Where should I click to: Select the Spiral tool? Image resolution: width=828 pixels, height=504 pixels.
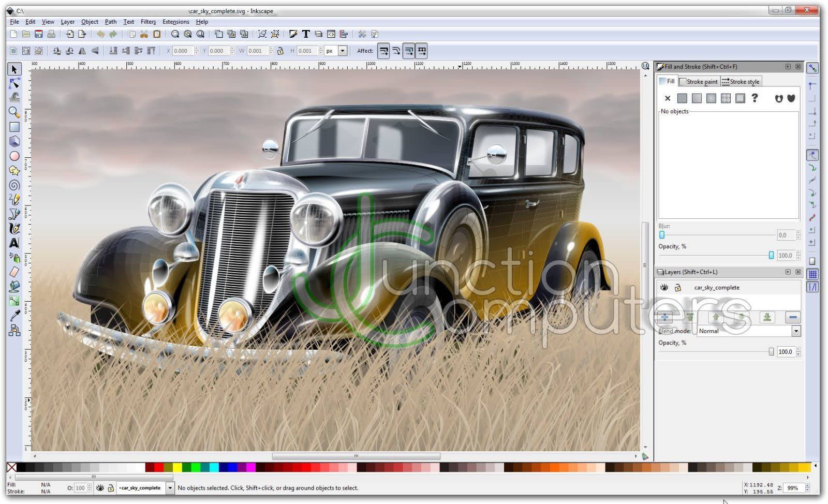point(14,185)
